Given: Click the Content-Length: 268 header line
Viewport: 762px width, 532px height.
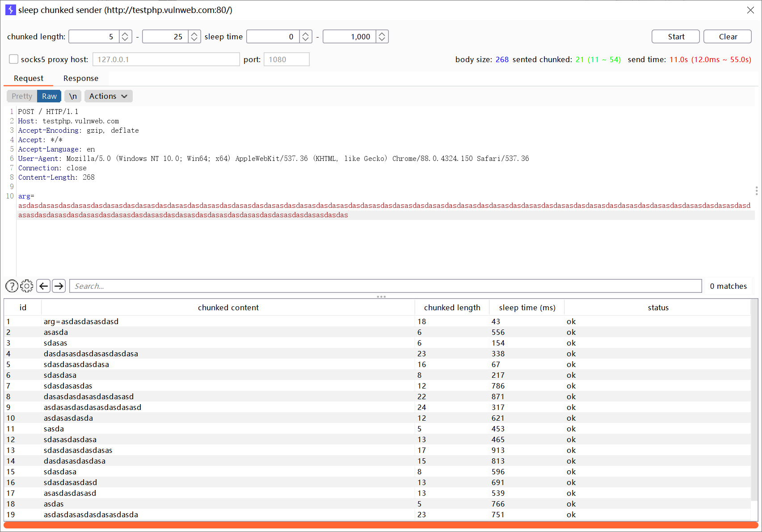Looking at the screenshot, I should pyautogui.click(x=56, y=177).
